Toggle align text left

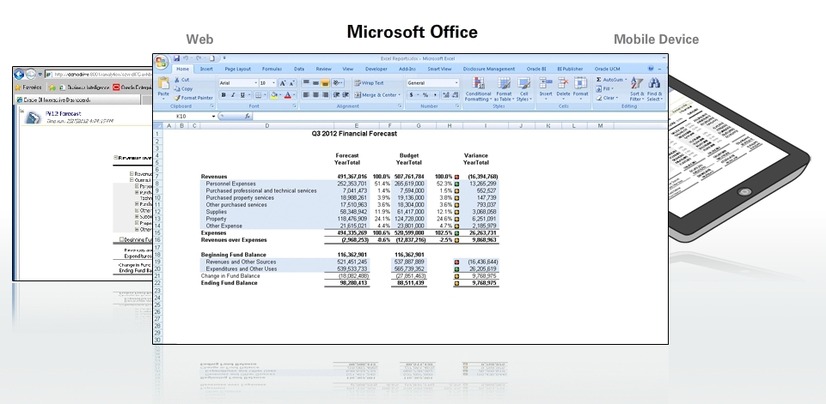tap(306, 95)
